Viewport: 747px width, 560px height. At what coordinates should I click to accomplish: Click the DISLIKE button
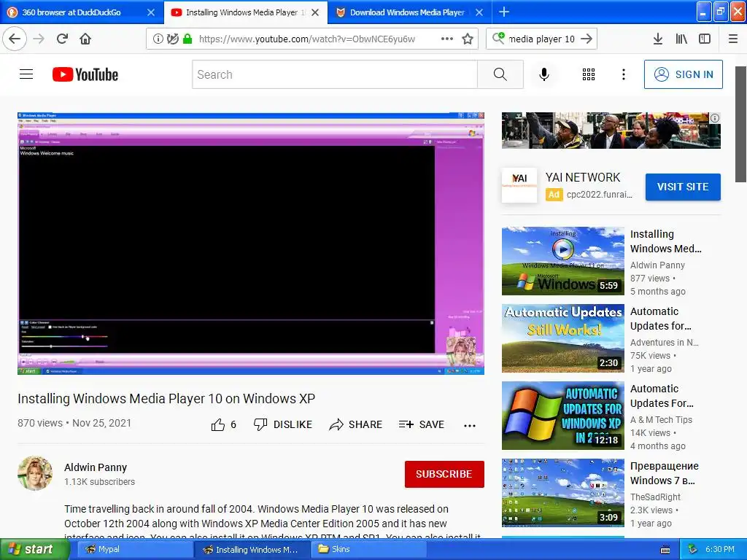click(x=283, y=424)
